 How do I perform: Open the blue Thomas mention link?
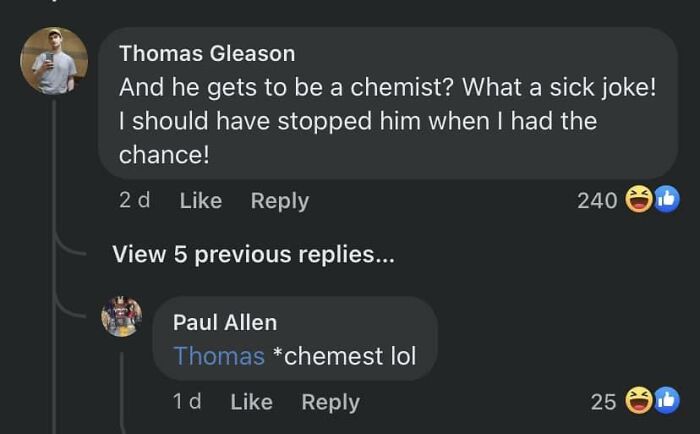pos(219,355)
